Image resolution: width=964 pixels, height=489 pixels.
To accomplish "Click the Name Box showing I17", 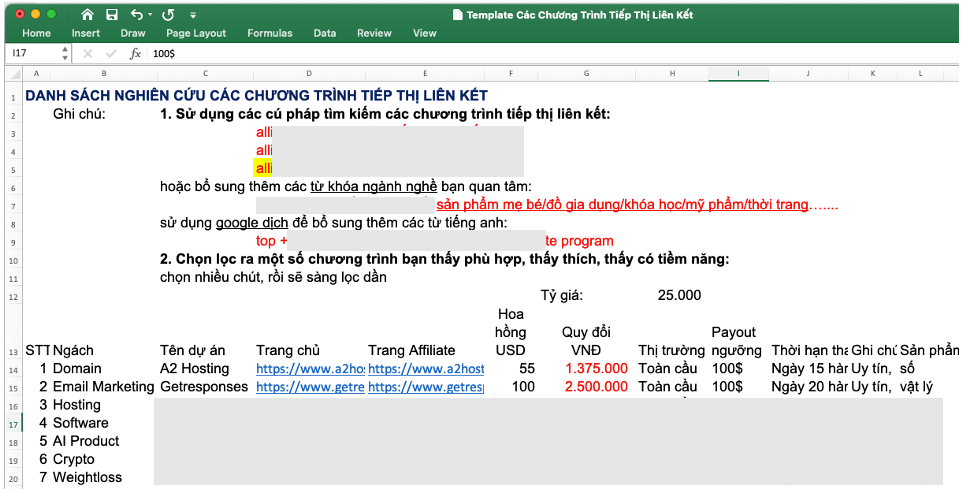I will click(33, 54).
